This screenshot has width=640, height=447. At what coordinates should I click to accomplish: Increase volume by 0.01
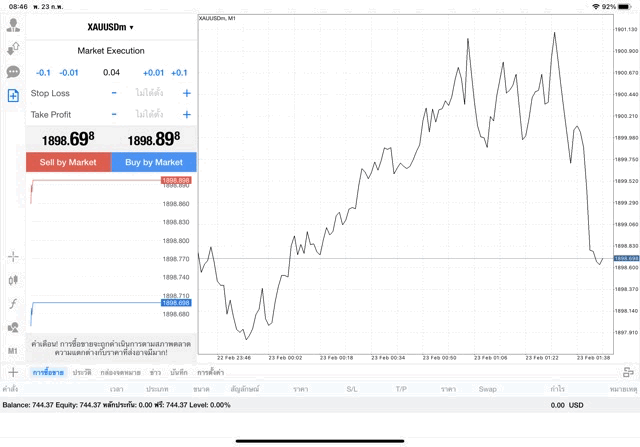153,72
